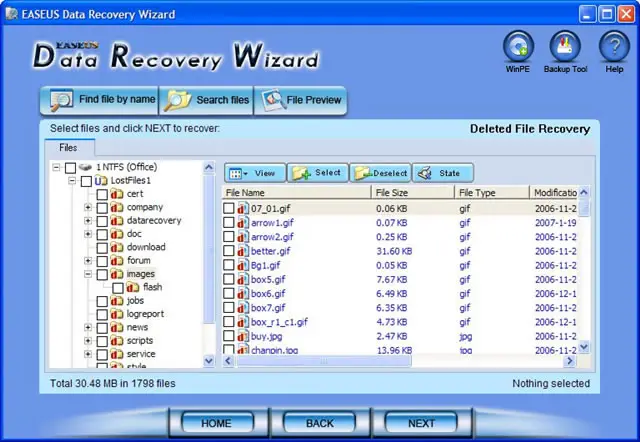Open the WinPE tool icon
Viewport: 640px width, 442px height.
[518, 47]
